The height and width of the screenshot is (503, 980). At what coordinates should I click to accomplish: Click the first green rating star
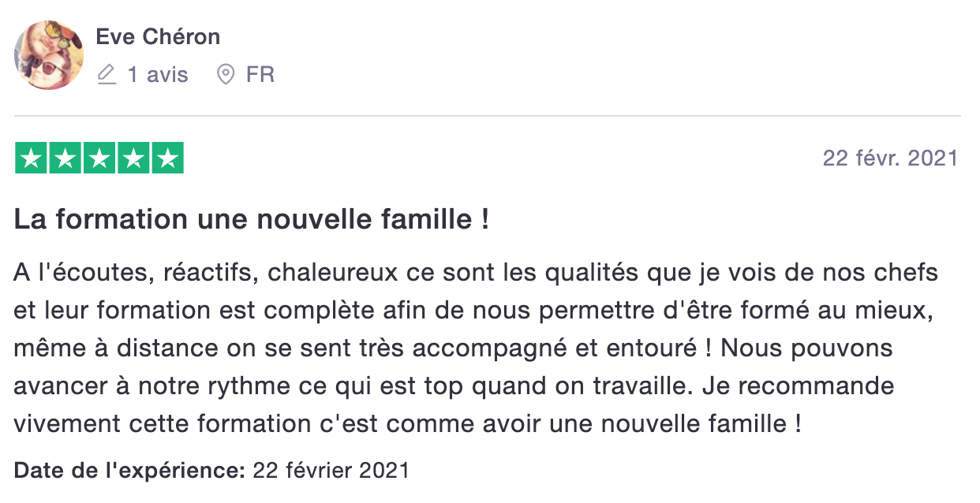pos(31,158)
